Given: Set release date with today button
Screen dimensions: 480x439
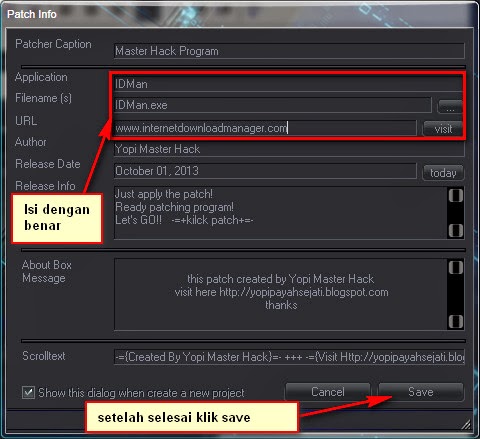Looking at the screenshot, I should click(443, 173).
